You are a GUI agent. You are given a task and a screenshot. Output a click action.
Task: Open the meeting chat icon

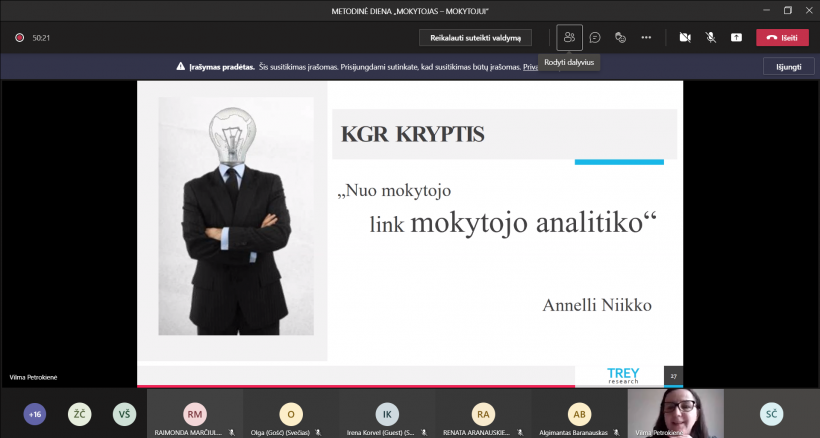point(595,38)
